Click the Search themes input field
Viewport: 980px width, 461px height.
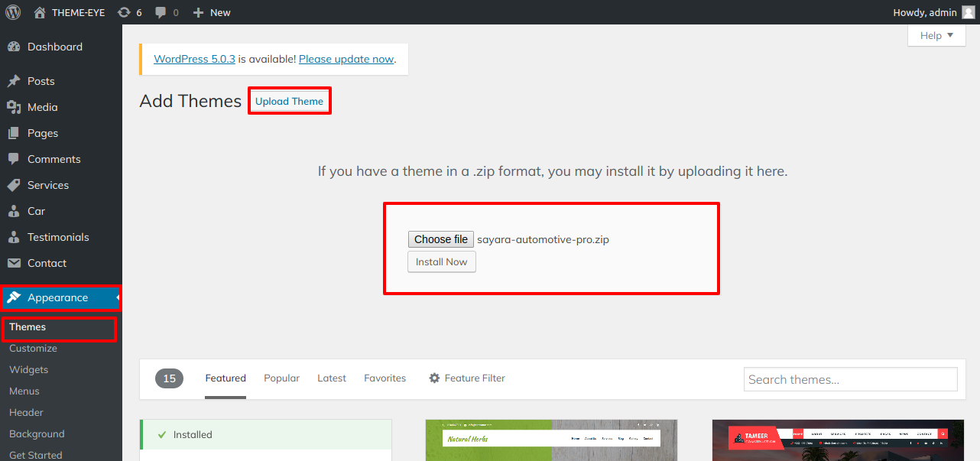850,378
